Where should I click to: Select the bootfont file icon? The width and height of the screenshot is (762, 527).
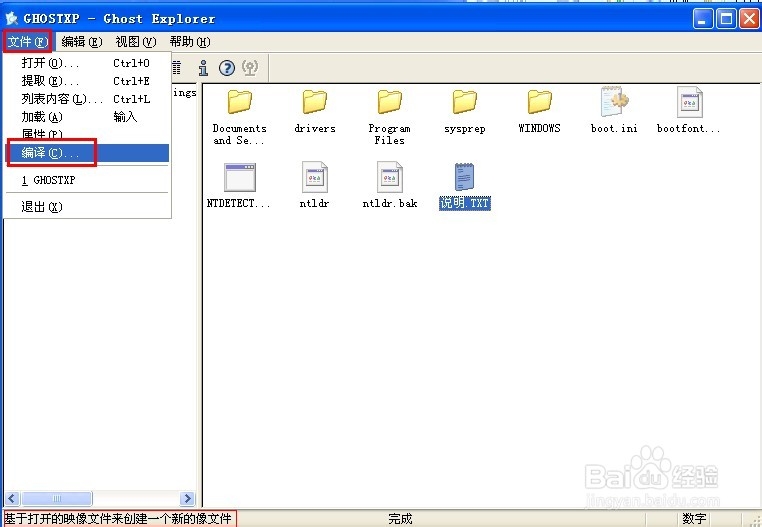(689, 102)
